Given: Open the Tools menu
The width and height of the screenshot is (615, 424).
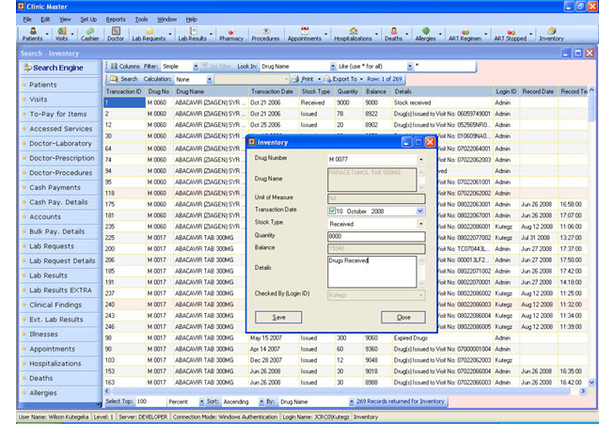Looking at the screenshot, I should (x=141, y=19).
